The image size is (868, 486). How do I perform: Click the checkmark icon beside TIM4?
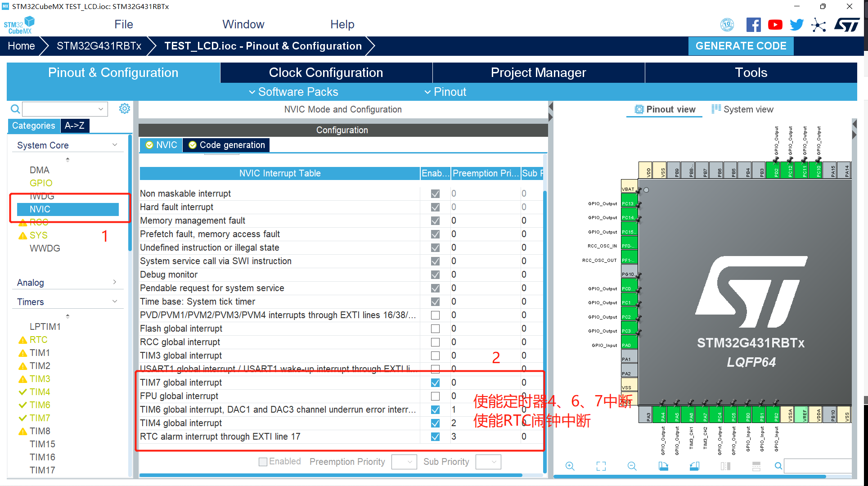point(22,392)
